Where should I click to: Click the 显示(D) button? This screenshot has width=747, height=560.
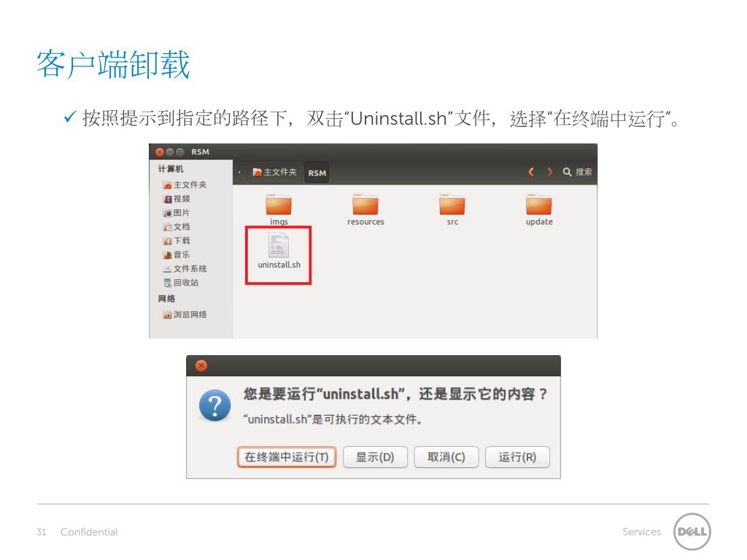click(376, 457)
